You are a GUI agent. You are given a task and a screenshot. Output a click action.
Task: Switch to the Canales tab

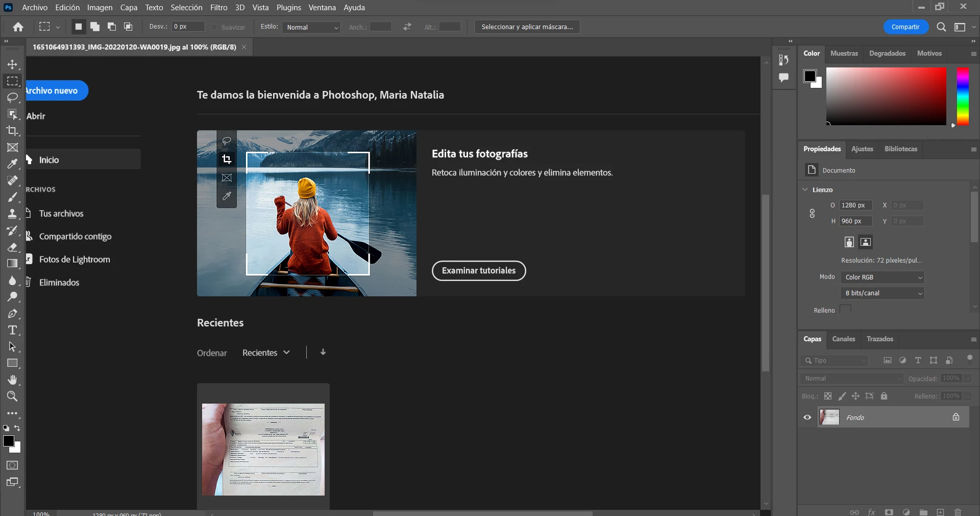click(x=844, y=339)
